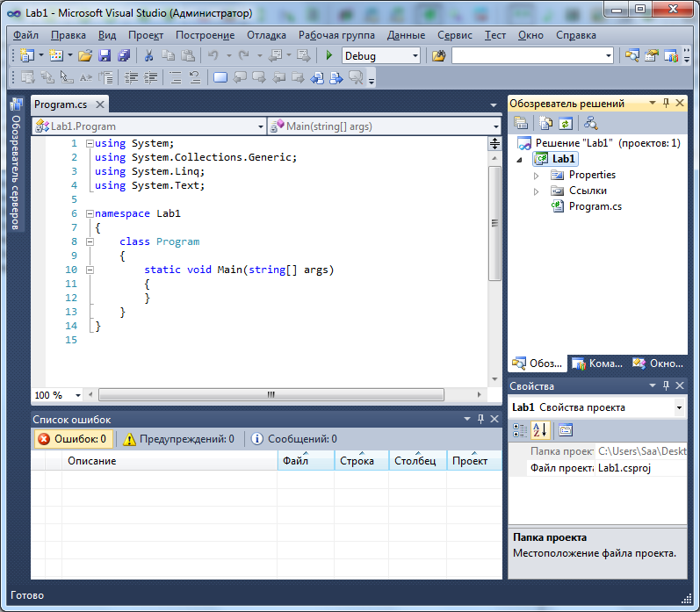Switch to the Кома... panel tab
The height and width of the screenshot is (612, 700).
597,364
